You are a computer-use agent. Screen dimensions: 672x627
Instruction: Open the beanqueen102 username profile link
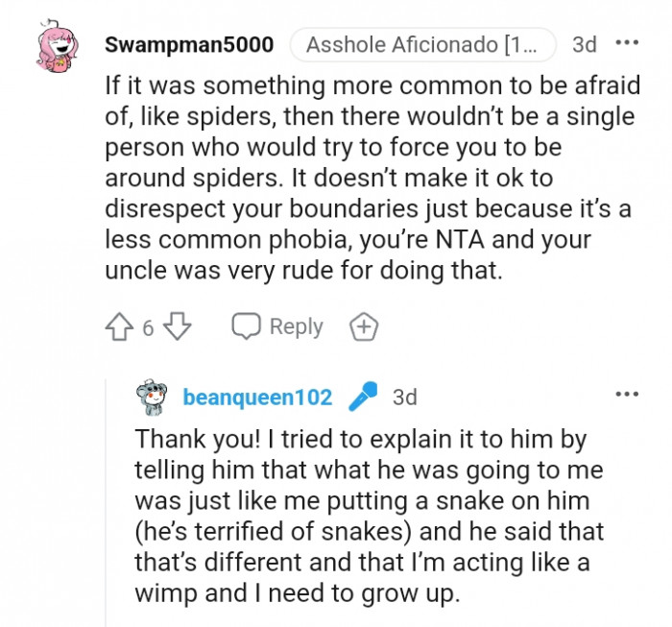tap(257, 398)
